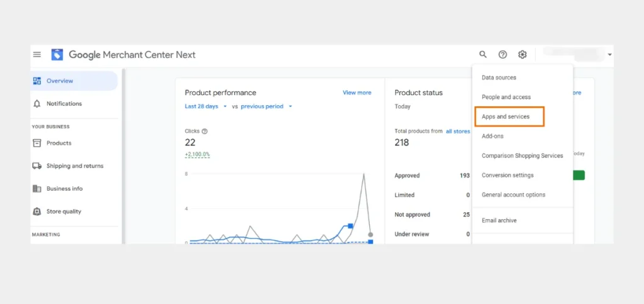Click the Approved status row label
The height and width of the screenshot is (304, 644).
tap(407, 176)
